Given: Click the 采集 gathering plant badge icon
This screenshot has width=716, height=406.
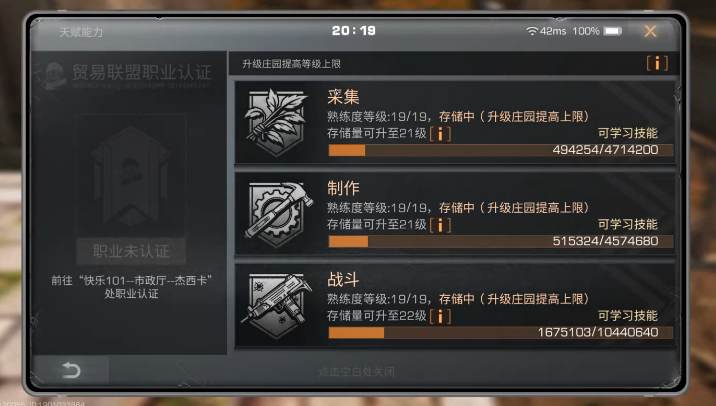Looking at the screenshot, I should click(x=275, y=122).
